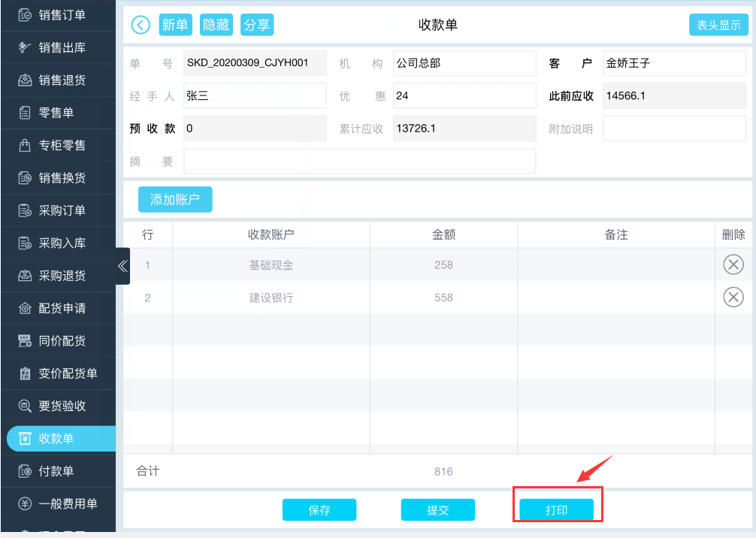The image size is (756, 538).
Task: Click 添加账户 to add account
Action: click(175, 200)
